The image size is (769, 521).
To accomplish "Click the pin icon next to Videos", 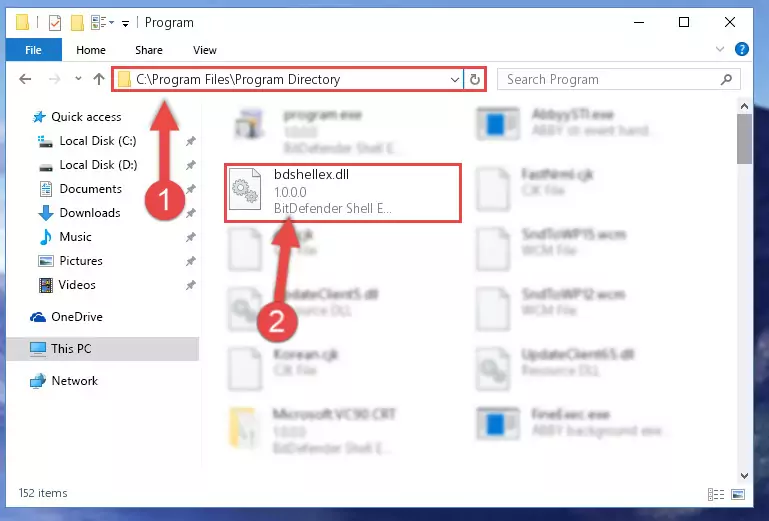I will 190,286.
